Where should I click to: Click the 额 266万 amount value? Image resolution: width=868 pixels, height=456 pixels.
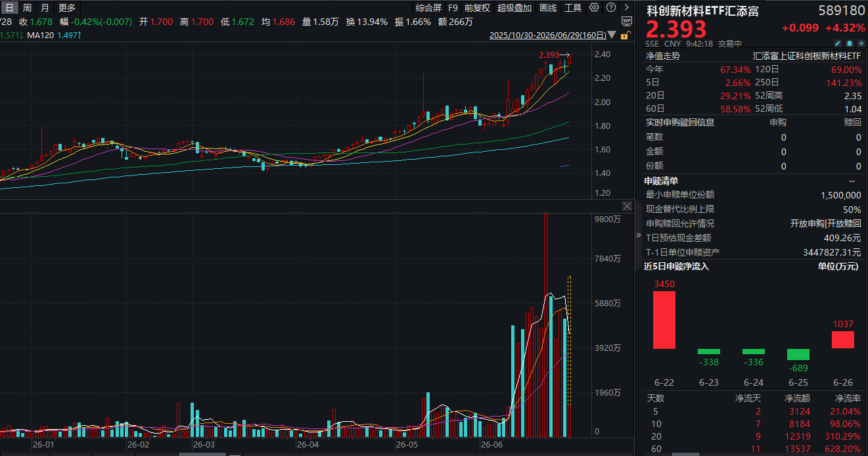(455, 22)
